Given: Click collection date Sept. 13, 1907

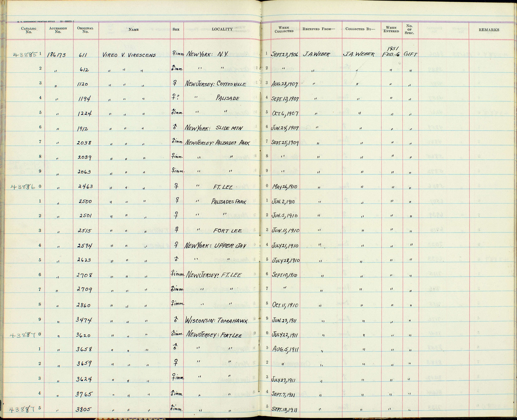Looking at the screenshot, I should click(x=285, y=99).
